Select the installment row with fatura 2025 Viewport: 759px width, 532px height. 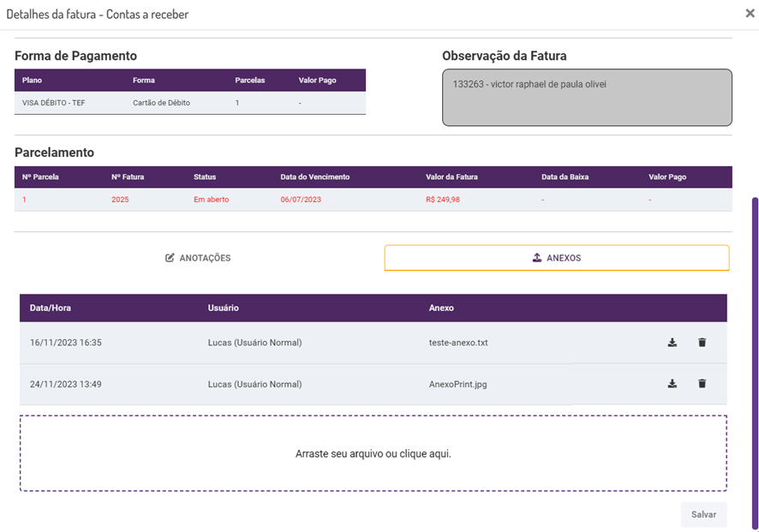(373, 200)
